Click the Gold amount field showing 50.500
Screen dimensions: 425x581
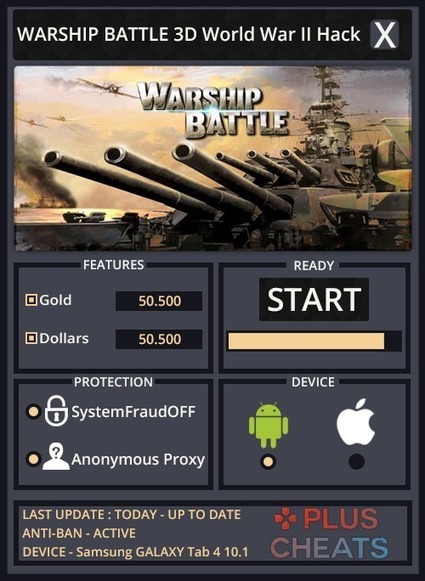click(159, 301)
